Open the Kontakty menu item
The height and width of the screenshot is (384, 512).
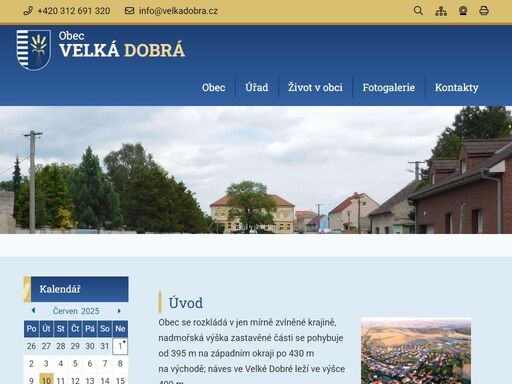tap(457, 87)
